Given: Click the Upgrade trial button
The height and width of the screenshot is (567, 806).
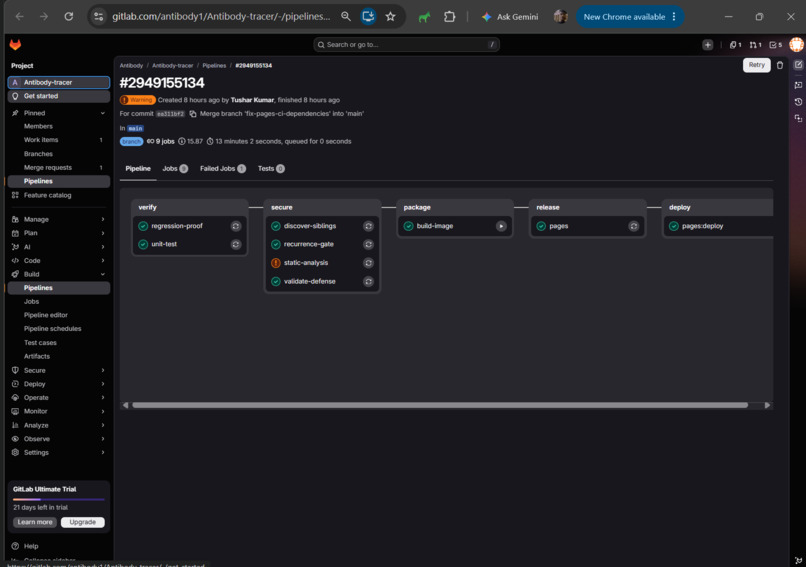Looking at the screenshot, I should [82, 522].
